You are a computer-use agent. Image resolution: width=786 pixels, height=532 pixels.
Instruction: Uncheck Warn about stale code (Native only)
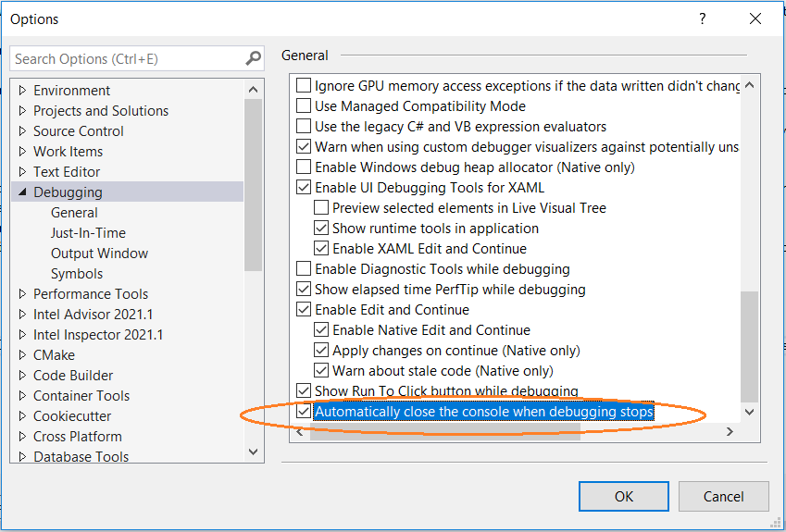click(x=321, y=370)
